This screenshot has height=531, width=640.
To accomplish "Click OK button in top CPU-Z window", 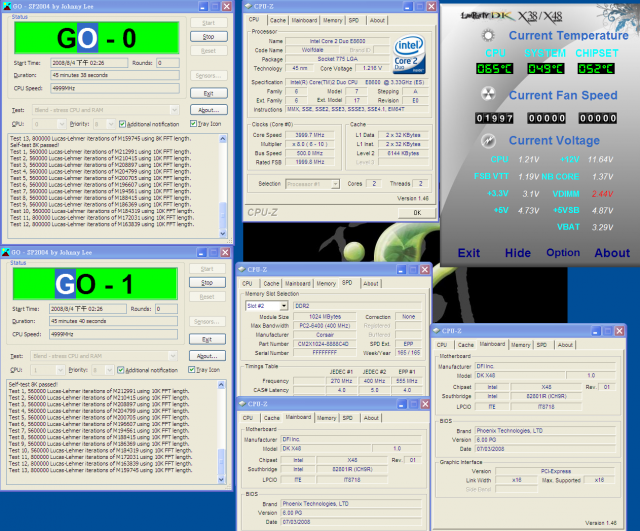I will pyautogui.click(x=417, y=213).
